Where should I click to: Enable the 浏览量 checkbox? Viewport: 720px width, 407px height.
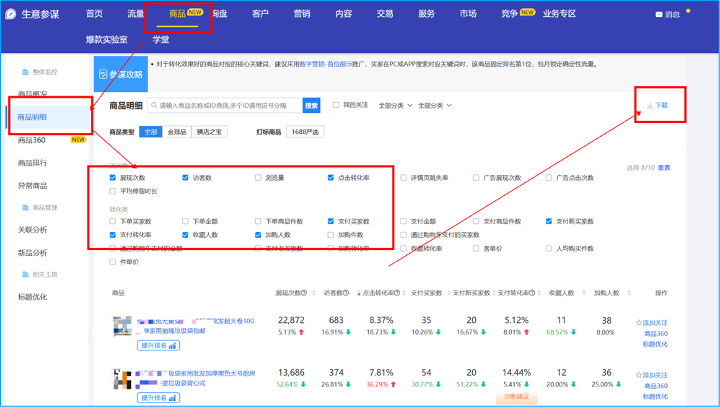click(x=258, y=177)
